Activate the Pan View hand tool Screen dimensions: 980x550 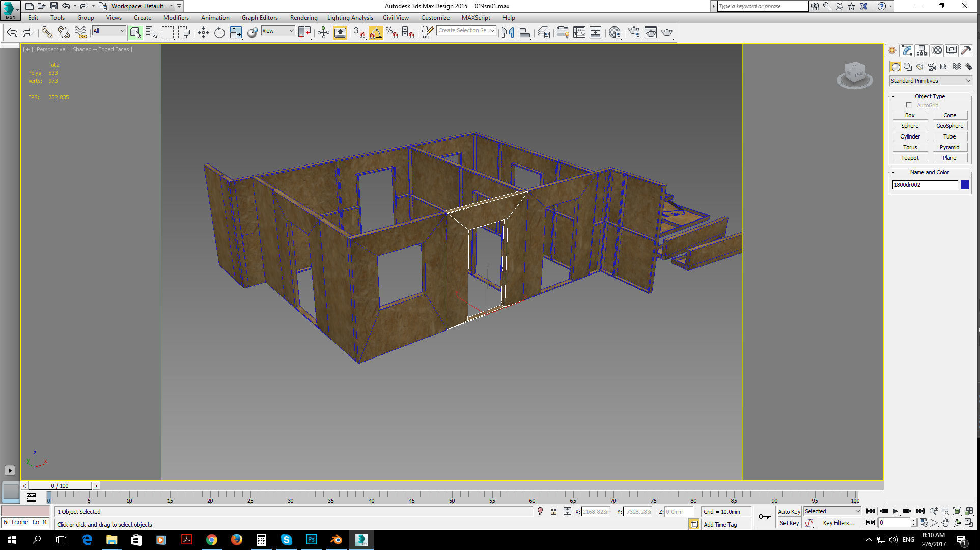pyautogui.click(x=945, y=522)
